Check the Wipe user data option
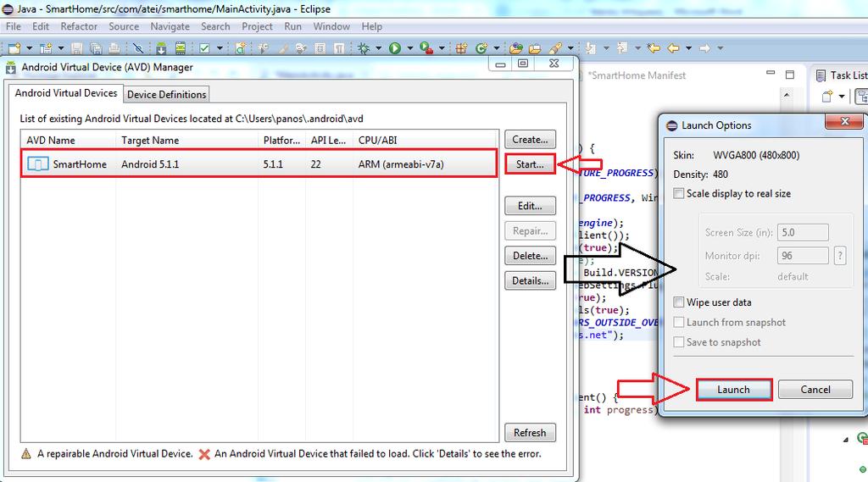 [x=679, y=302]
